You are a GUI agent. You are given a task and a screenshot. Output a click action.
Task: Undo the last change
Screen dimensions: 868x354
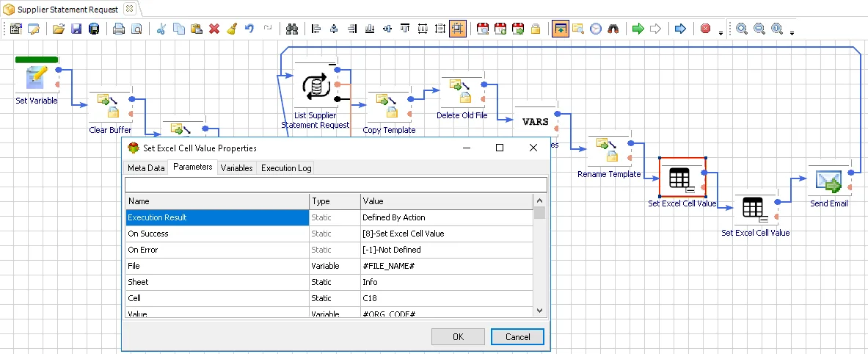coord(249,29)
